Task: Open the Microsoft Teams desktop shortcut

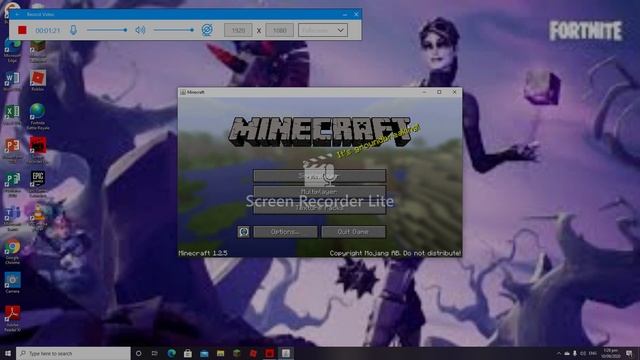Action: tap(12, 218)
